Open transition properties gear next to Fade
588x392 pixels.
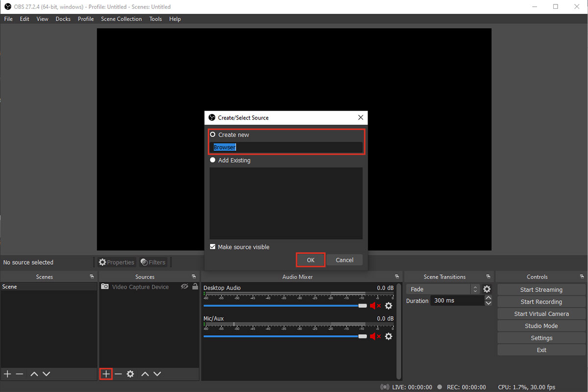pos(487,289)
